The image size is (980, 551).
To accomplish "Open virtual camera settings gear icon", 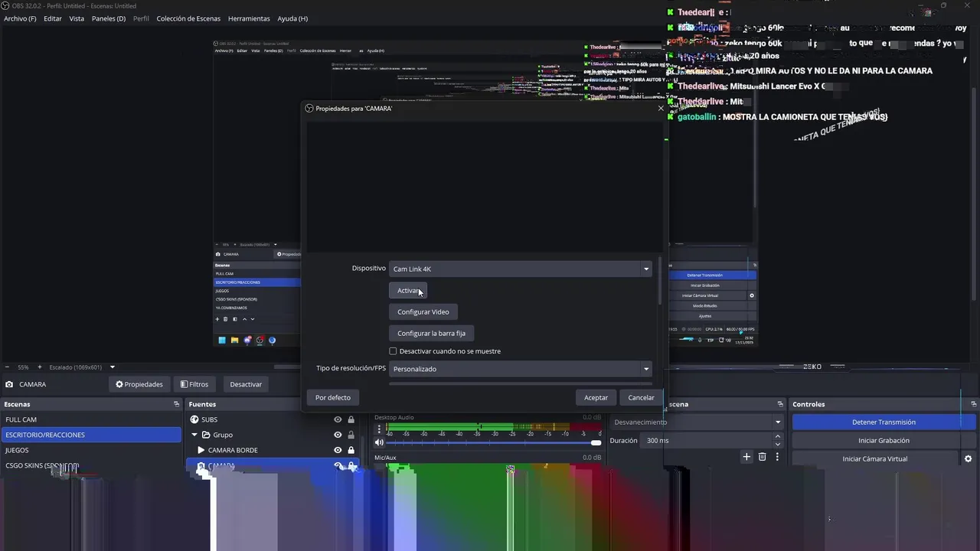I will (968, 459).
